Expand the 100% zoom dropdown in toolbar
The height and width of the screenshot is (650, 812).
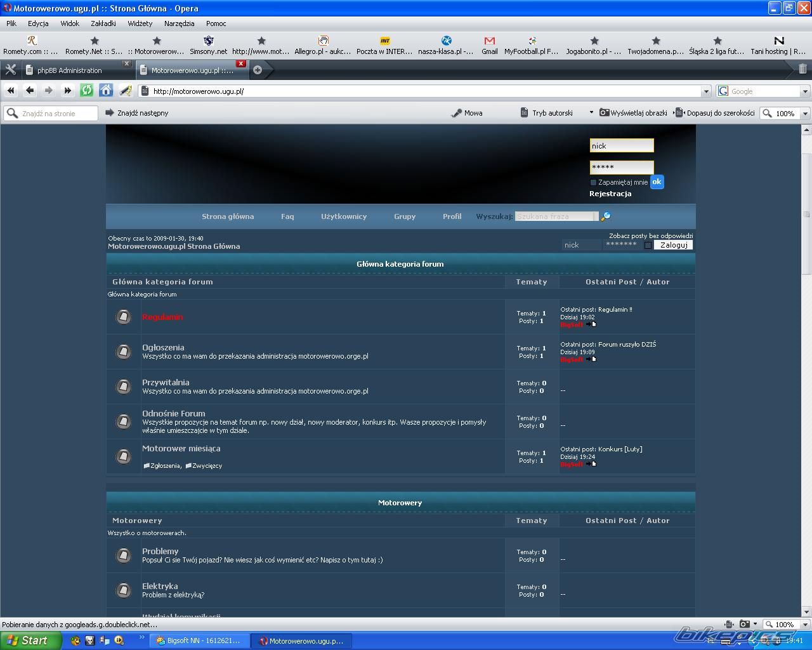pos(805,114)
